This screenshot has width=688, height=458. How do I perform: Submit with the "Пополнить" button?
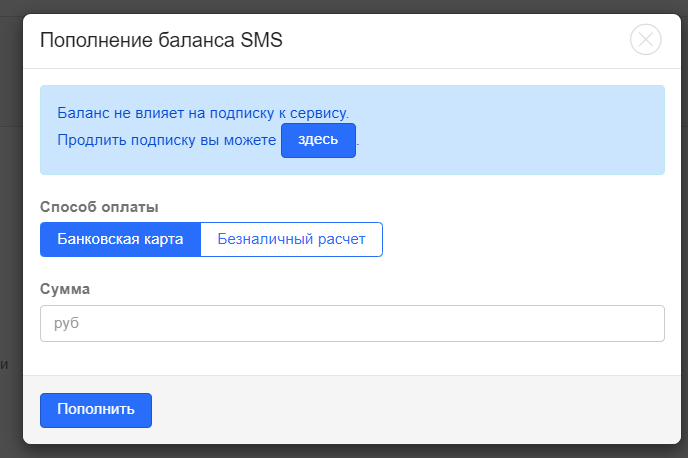95,410
